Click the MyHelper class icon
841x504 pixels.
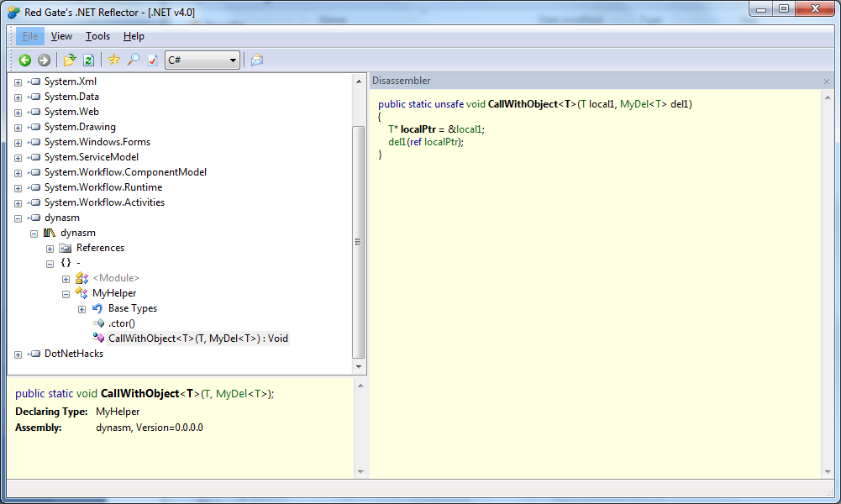point(81,293)
